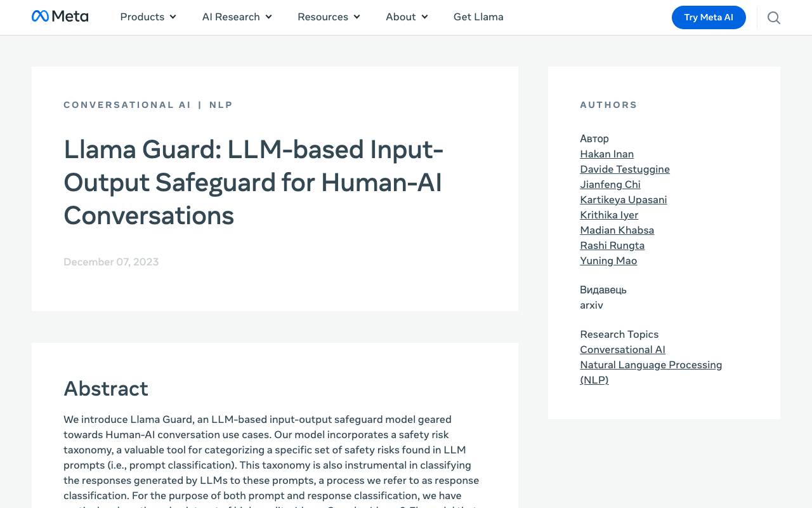Open Natural Language Processing (NLP) topic link

651,372
